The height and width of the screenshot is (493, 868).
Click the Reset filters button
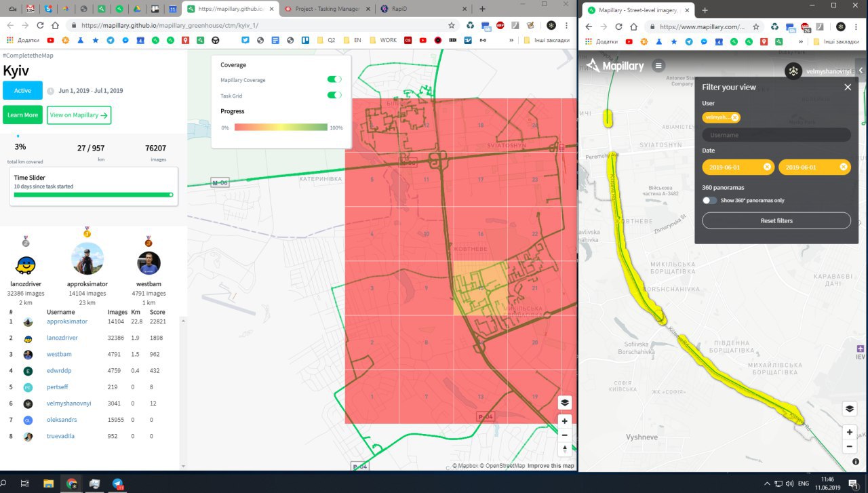[x=776, y=220]
